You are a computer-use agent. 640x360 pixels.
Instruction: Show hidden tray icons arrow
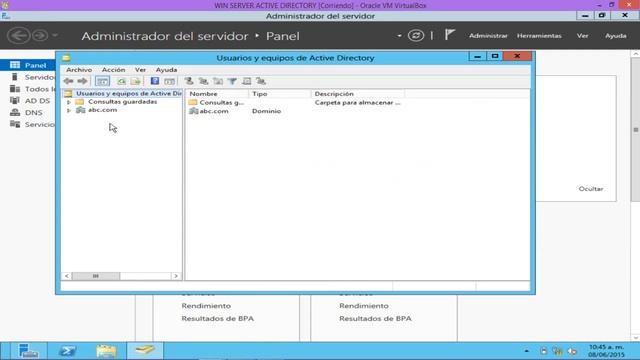point(527,351)
